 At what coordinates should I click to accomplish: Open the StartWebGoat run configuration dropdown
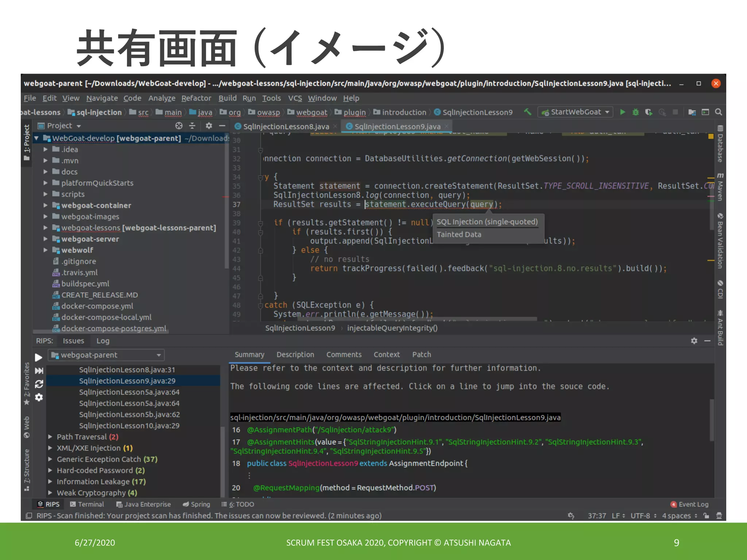coord(576,112)
